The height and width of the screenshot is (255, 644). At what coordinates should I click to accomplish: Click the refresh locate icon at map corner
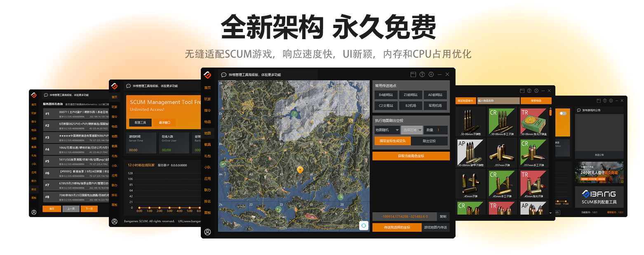pos(364,226)
